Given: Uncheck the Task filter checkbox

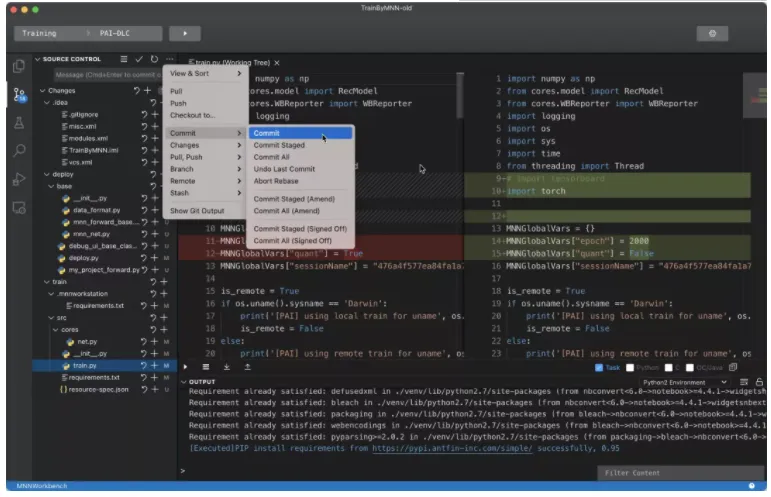Looking at the screenshot, I should tap(599, 368).
